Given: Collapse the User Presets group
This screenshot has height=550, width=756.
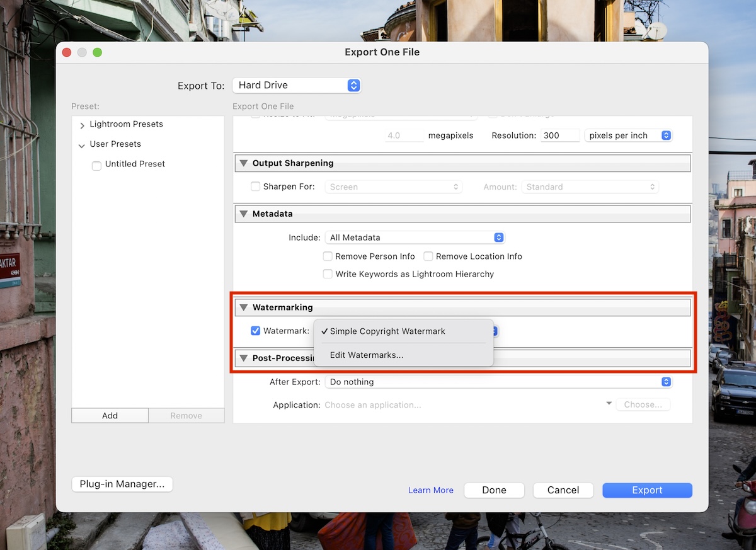Looking at the screenshot, I should 82,144.
